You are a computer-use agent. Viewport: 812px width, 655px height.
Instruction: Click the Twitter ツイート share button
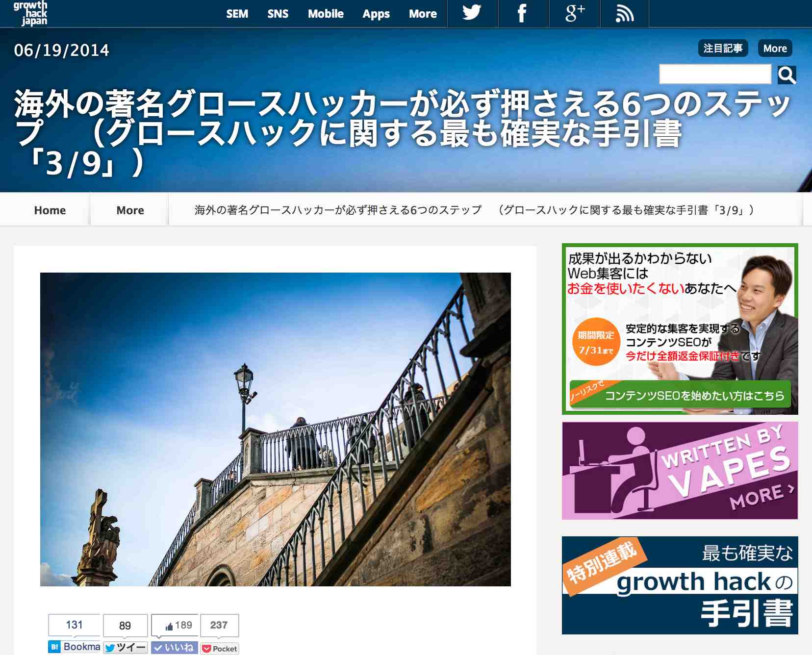click(x=126, y=648)
